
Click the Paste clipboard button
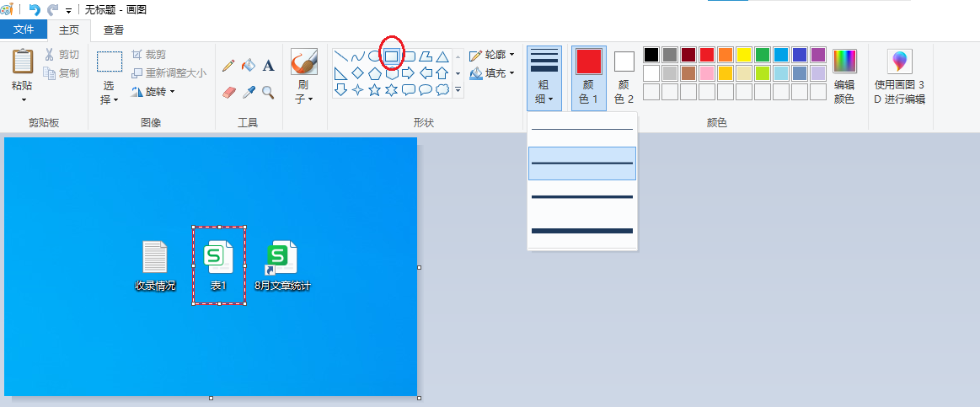click(23, 62)
